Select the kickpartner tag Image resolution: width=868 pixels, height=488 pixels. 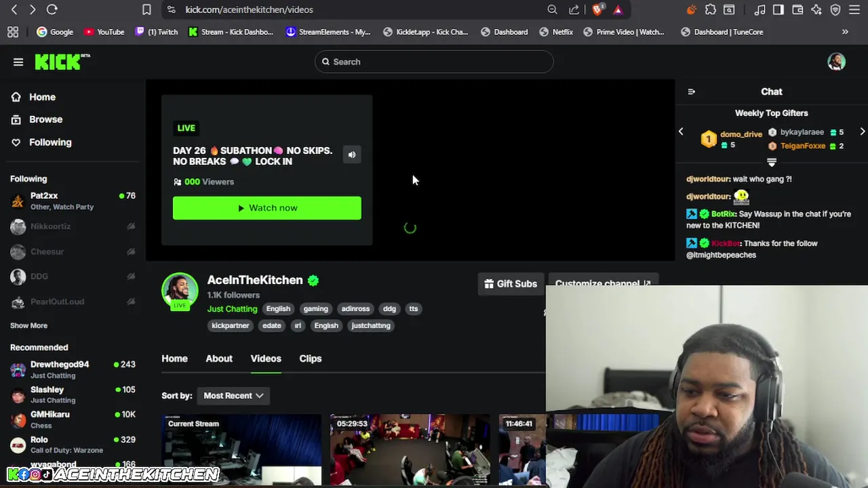point(231,325)
